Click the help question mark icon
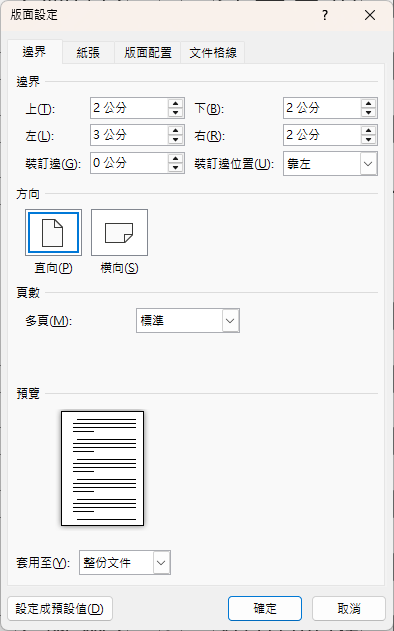394x631 pixels. click(x=325, y=15)
